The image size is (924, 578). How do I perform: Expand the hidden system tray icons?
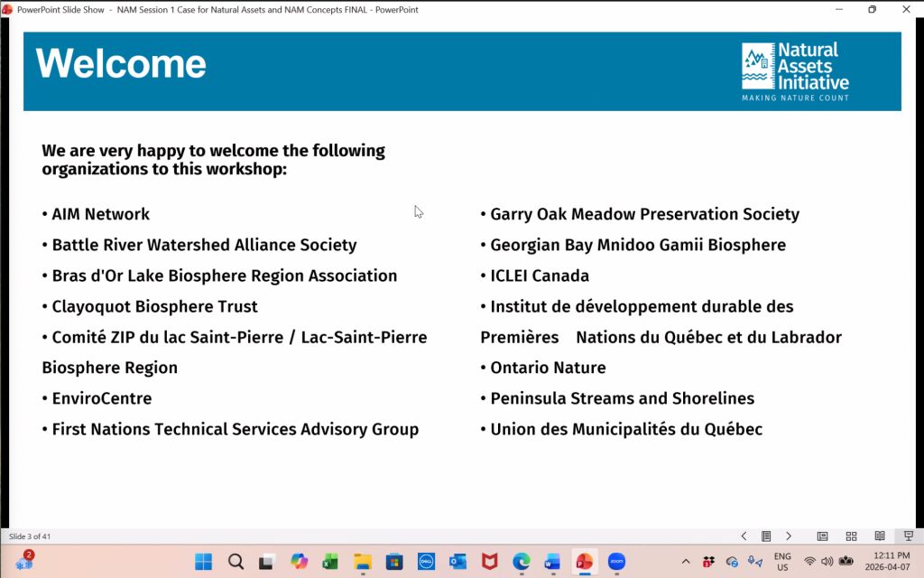point(686,562)
